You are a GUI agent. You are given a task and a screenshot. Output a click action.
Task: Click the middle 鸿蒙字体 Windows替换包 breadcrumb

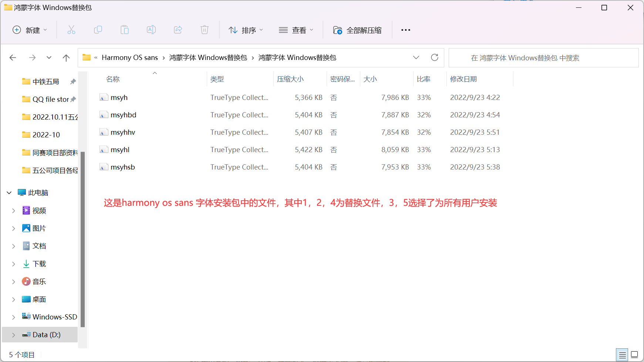[208, 57]
